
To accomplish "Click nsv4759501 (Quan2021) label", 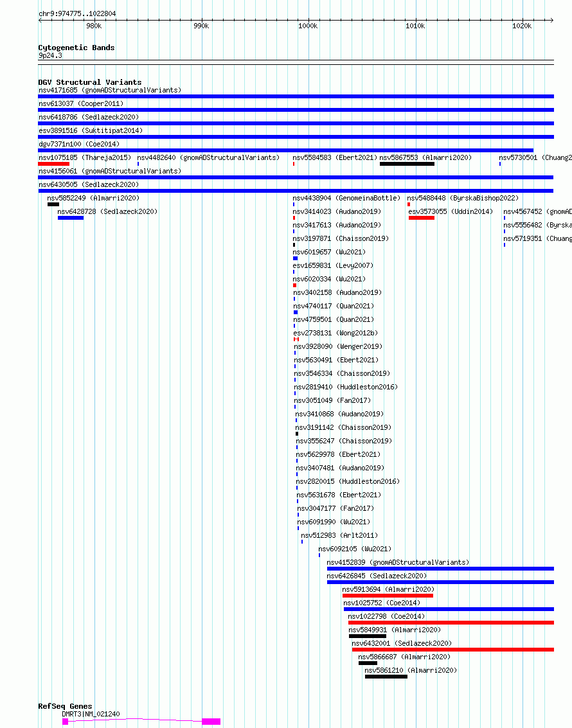I will pyautogui.click(x=334, y=319).
